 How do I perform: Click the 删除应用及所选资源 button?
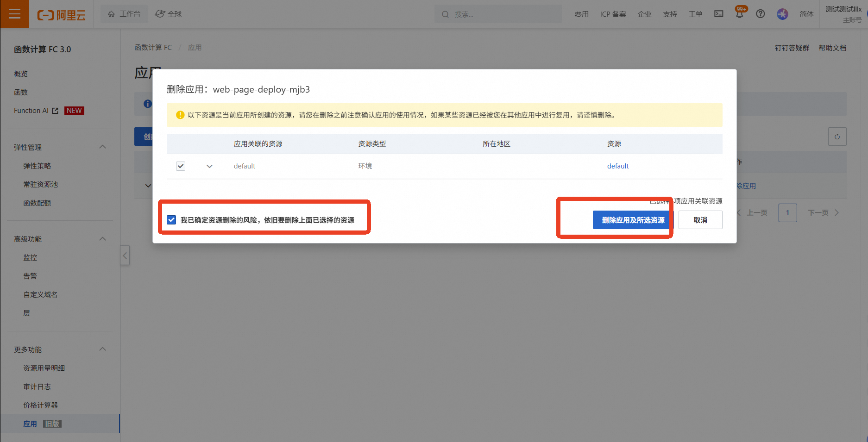point(633,220)
